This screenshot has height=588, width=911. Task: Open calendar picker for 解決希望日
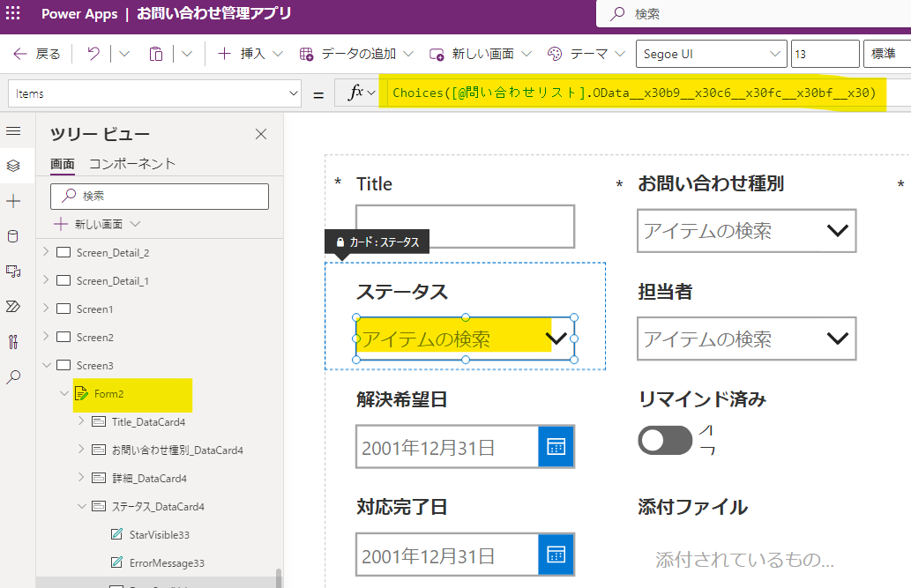click(556, 447)
